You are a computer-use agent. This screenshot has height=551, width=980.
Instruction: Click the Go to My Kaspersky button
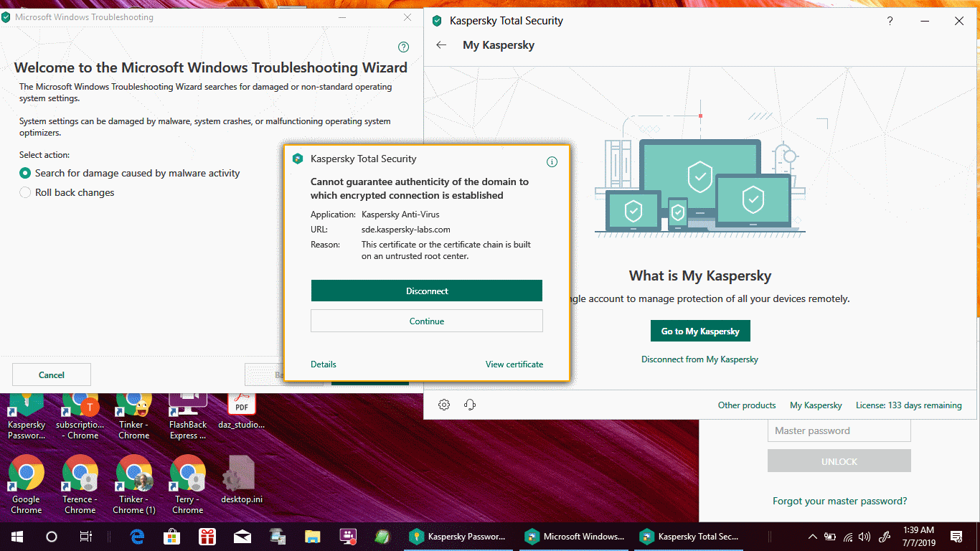[x=700, y=331]
